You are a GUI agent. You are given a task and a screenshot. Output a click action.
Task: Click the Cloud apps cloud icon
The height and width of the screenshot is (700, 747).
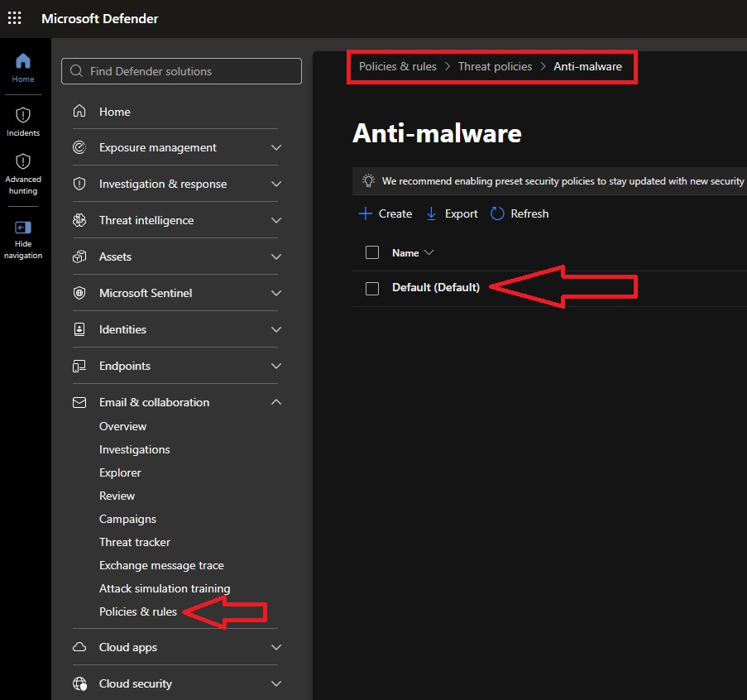point(79,646)
